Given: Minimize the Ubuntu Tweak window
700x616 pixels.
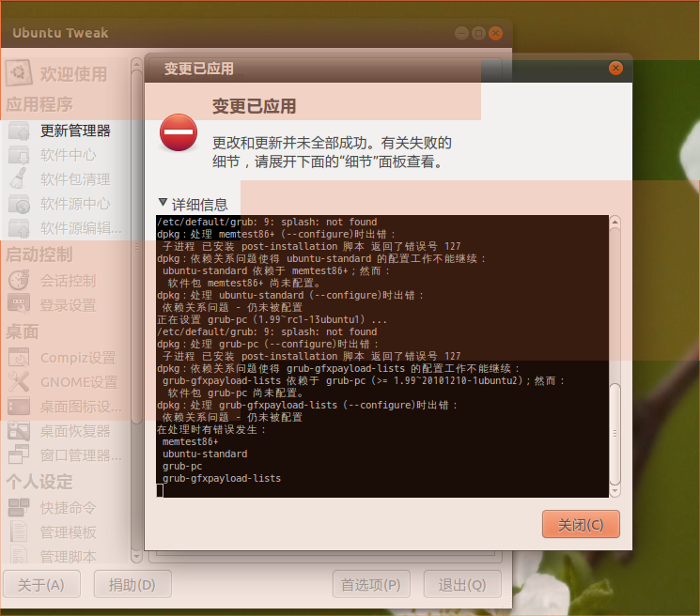Looking at the screenshot, I should pyautogui.click(x=461, y=33).
